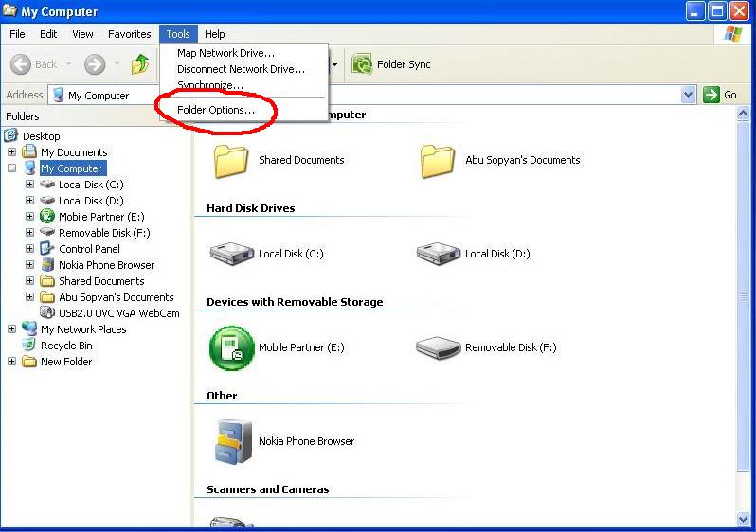Select Local Disk (C:) drive icon in main pane
The image size is (756, 532).
point(232,254)
